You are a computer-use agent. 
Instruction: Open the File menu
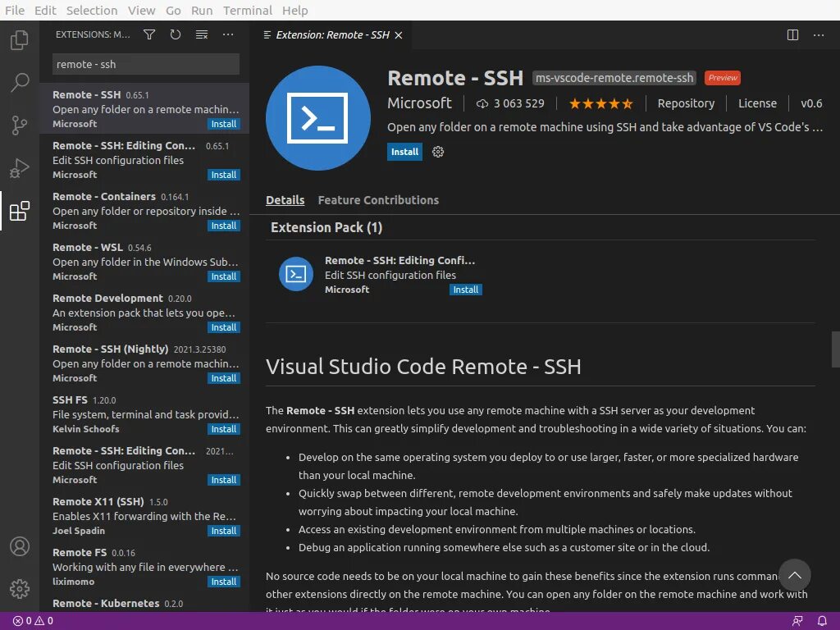pyautogui.click(x=15, y=10)
